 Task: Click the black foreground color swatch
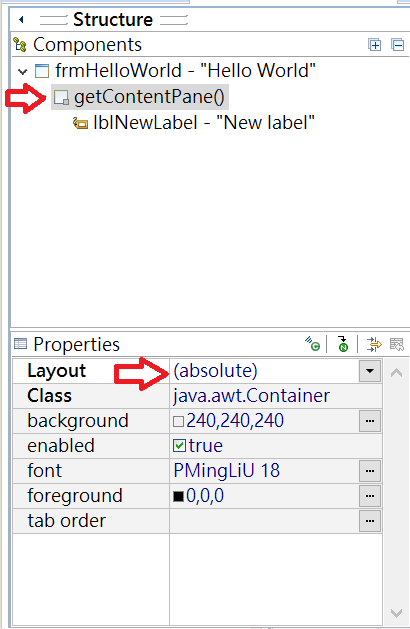179,497
